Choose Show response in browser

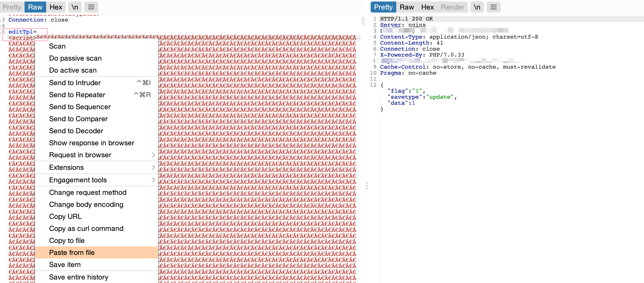point(97,143)
